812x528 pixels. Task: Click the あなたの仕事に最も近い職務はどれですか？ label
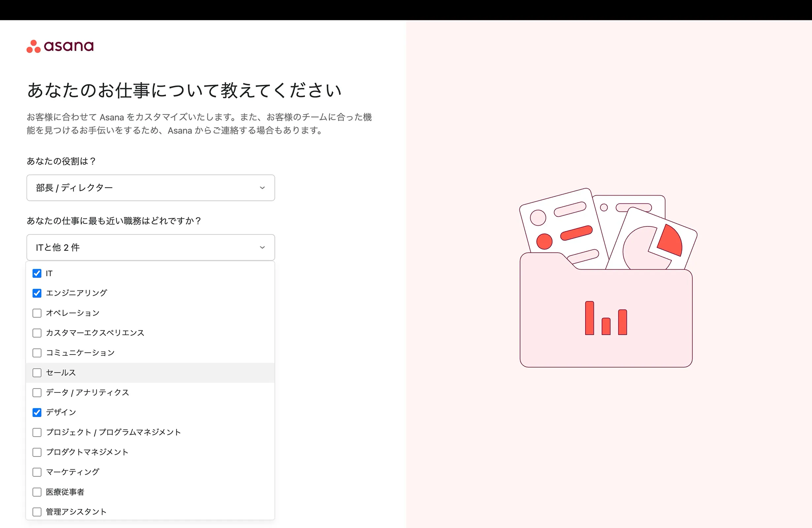pyautogui.click(x=114, y=221)
